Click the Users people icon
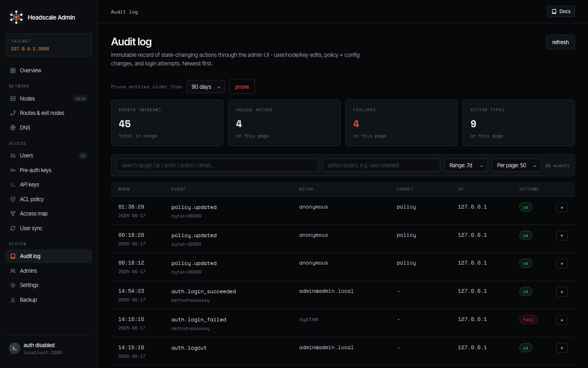 click(x=13, y=156)
